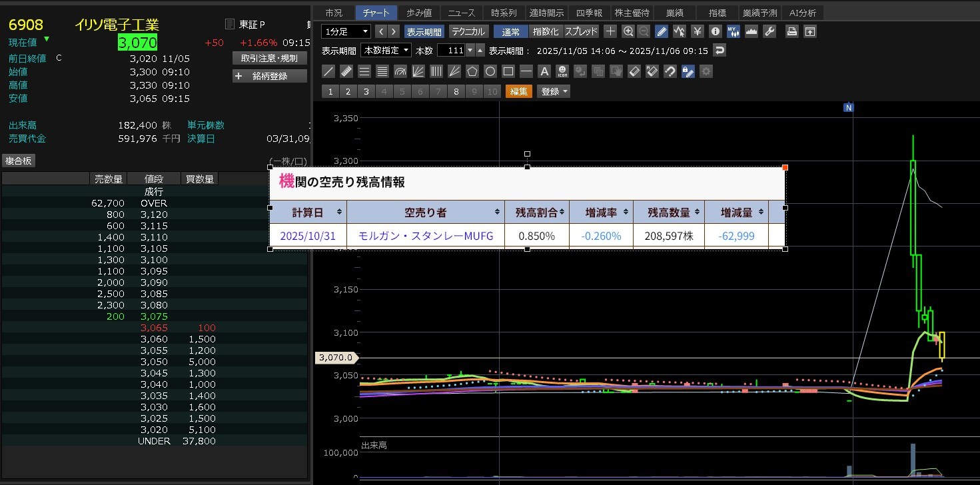Toggle the crosshair cursor tool

click(x=610, y=31)
